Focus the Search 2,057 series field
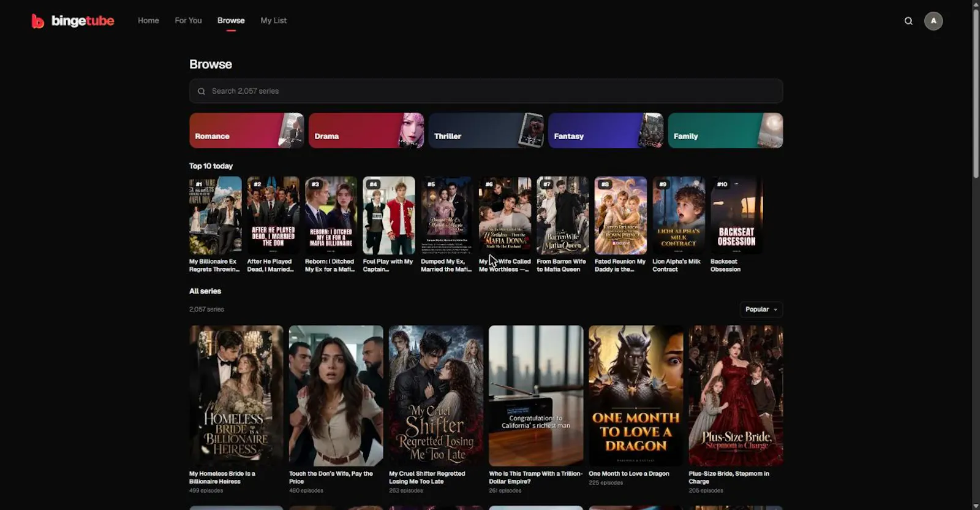 (x=486, y=91)
